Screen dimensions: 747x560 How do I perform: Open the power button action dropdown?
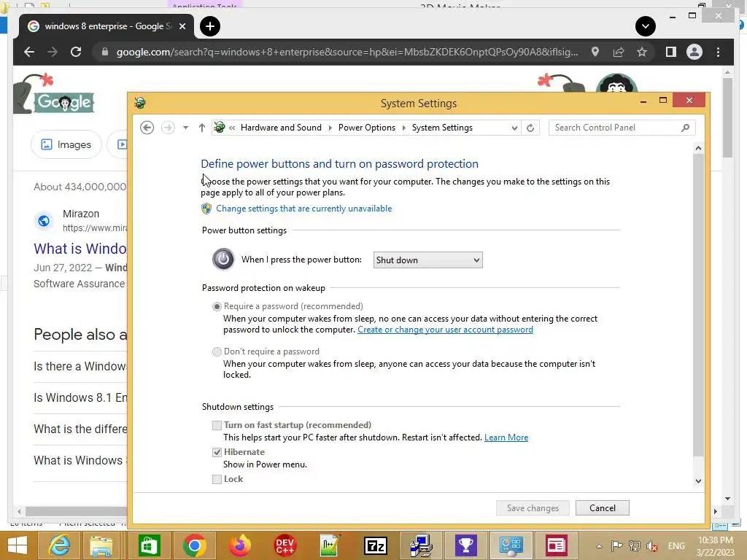tap(427, 260)
